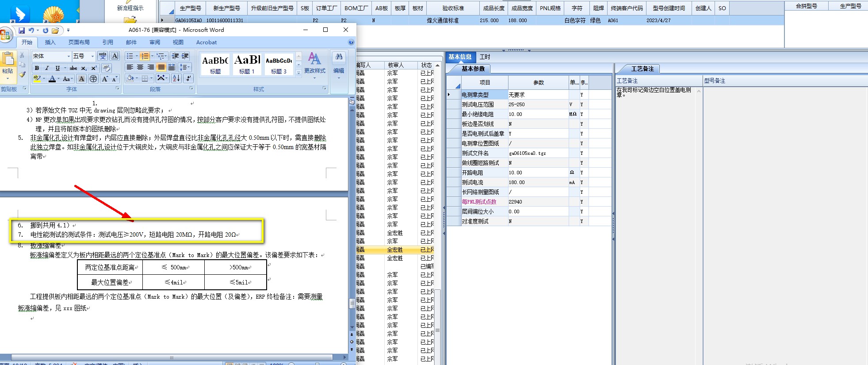868x365 pixels.
Task: Toggle Subscript formatting
Action: (84, 68)
